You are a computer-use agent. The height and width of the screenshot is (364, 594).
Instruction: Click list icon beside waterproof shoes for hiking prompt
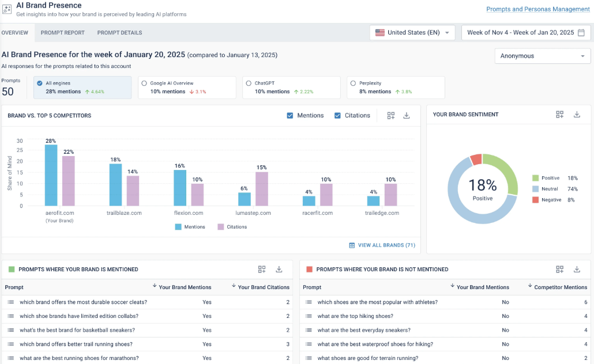309,344
